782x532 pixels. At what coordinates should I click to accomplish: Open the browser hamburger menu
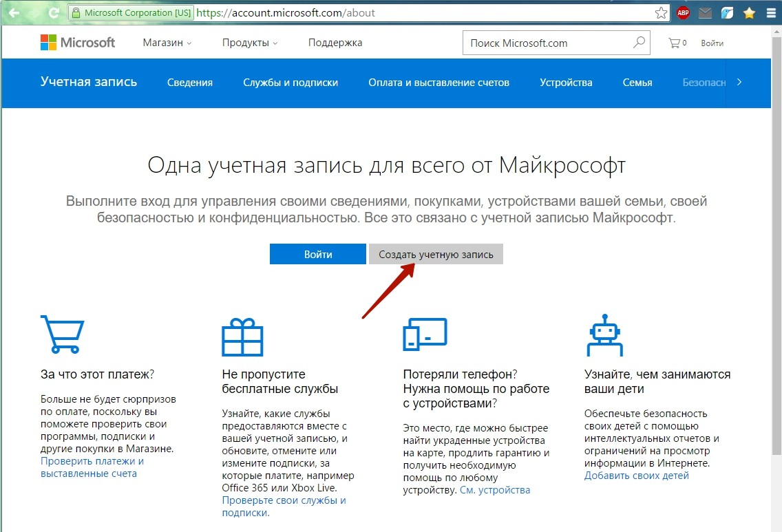pos(771,13)
